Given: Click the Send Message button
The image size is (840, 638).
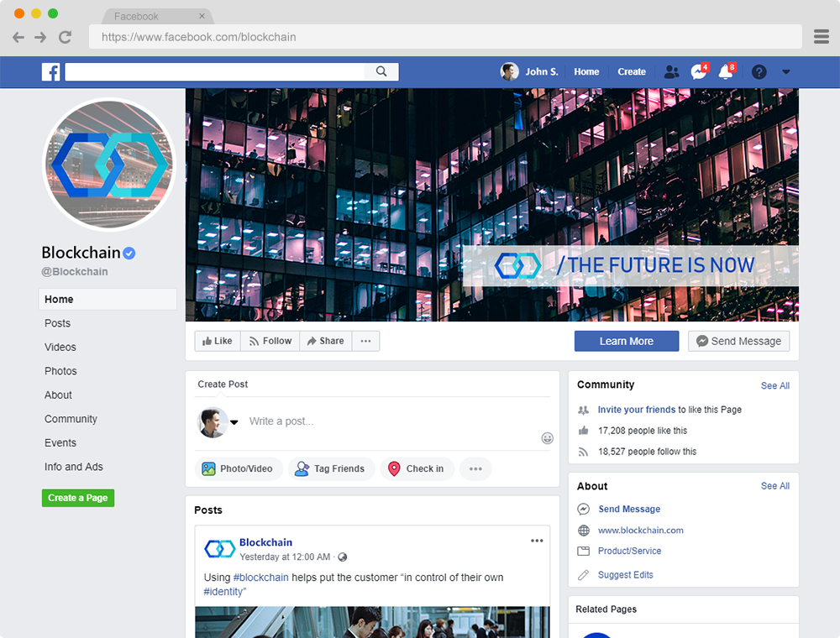Looking at the screenshot, I should click(x=738, y=341).
